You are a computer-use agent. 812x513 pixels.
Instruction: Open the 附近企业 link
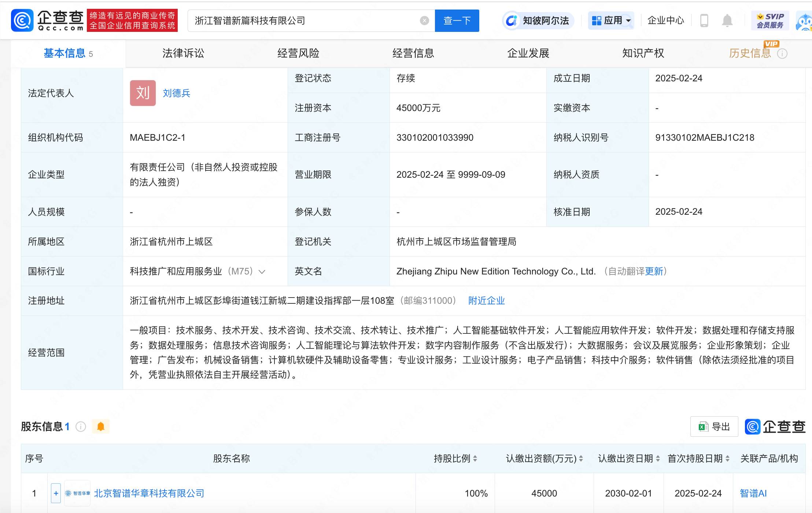pyautogui.click(x=486, y=300)
